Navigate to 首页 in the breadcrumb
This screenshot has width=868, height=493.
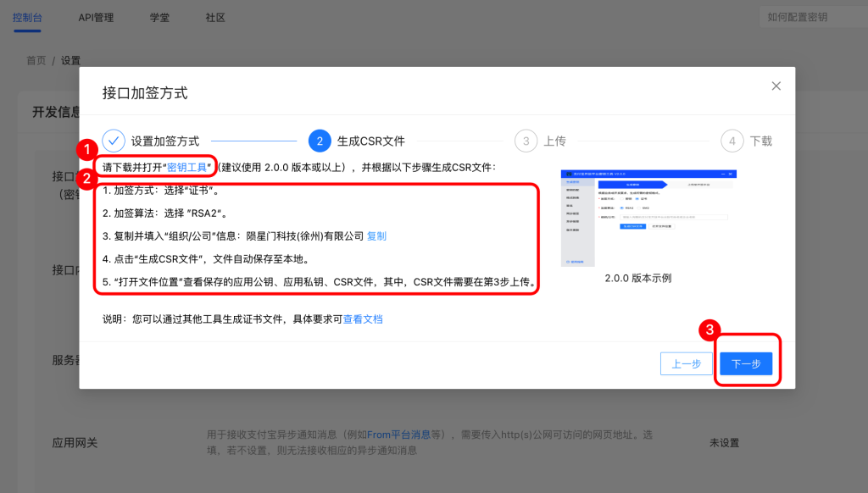click(36, 61)
